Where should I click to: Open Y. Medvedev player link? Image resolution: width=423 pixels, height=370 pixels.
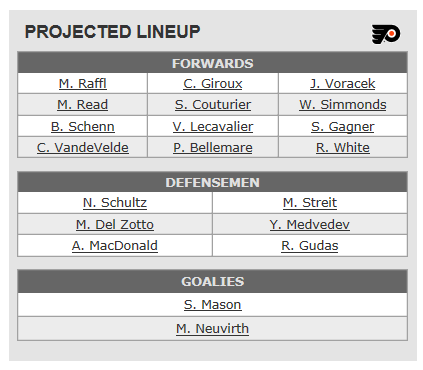coord(310,224)
